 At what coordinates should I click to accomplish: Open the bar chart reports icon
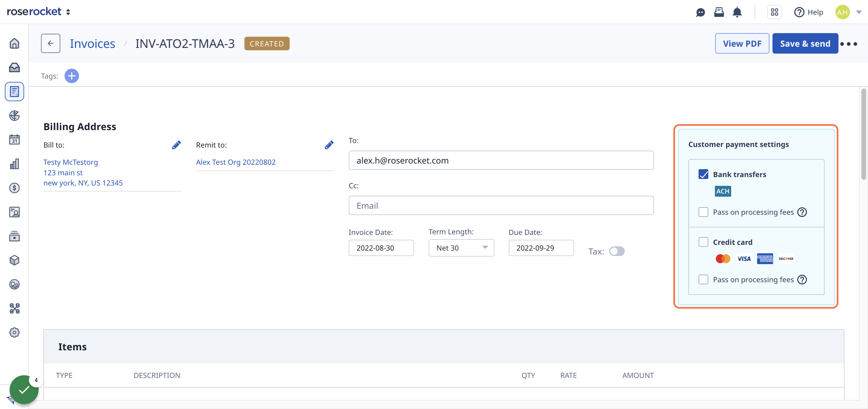point(14,164)
